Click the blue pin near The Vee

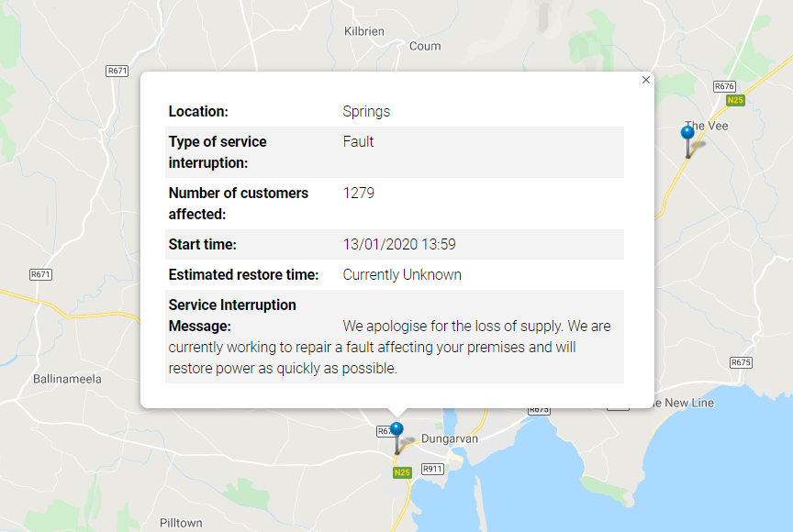[x=687, y=134]
